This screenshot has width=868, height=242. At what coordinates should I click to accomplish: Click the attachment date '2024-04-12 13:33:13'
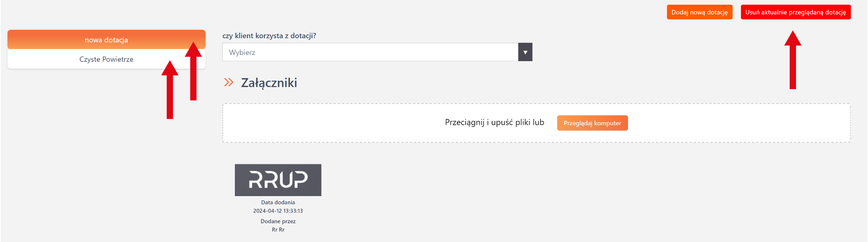coord(278,211)
